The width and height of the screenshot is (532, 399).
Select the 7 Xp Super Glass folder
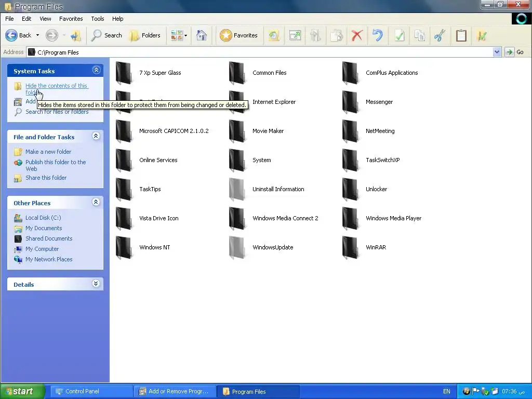click(x=148, y=73)
